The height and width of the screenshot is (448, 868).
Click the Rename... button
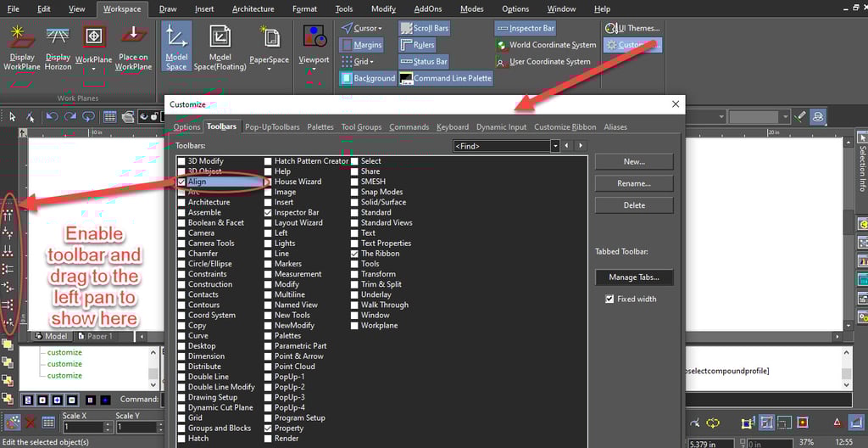click(x=634, y=183)
